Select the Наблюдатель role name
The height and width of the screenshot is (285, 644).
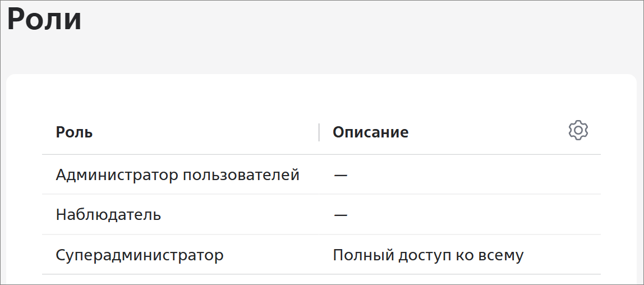[108, 215]
